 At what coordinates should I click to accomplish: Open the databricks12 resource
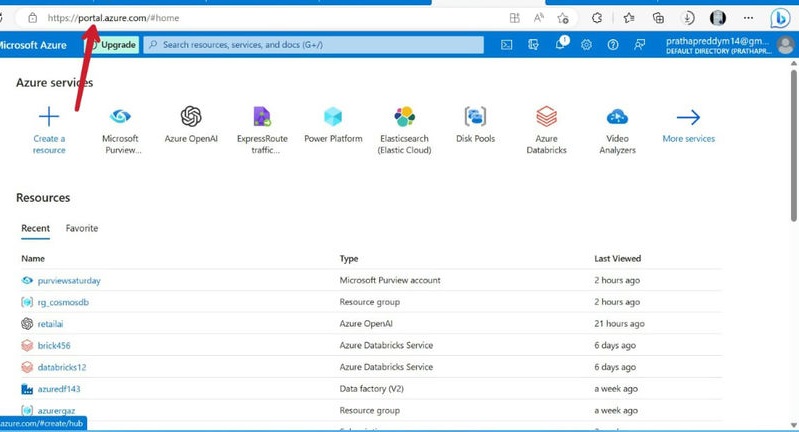[62, 367]
